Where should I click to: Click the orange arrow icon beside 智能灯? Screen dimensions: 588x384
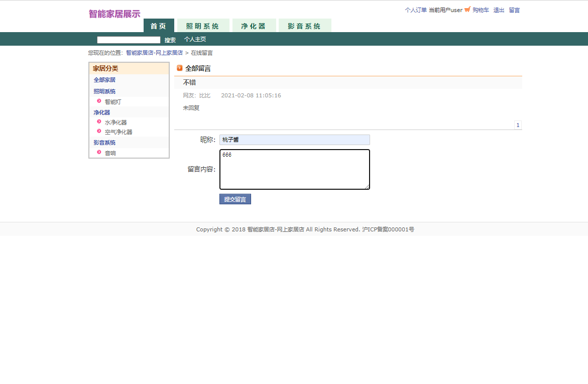pos(99,101)
